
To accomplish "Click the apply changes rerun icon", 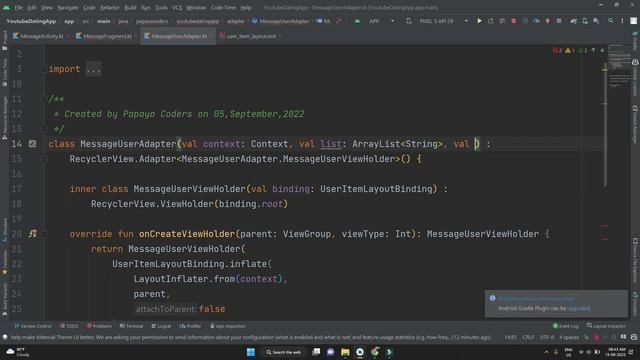I will pyautogui.click(x=491, y=21).
